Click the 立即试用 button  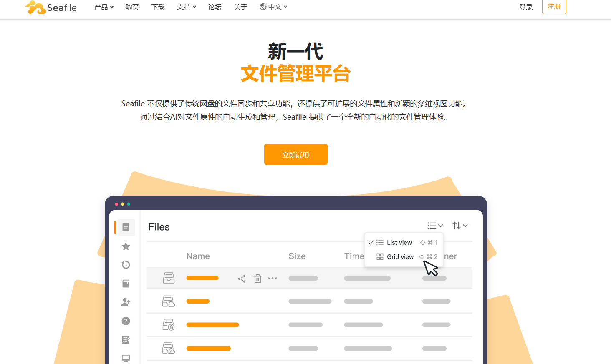pos(296,154)
